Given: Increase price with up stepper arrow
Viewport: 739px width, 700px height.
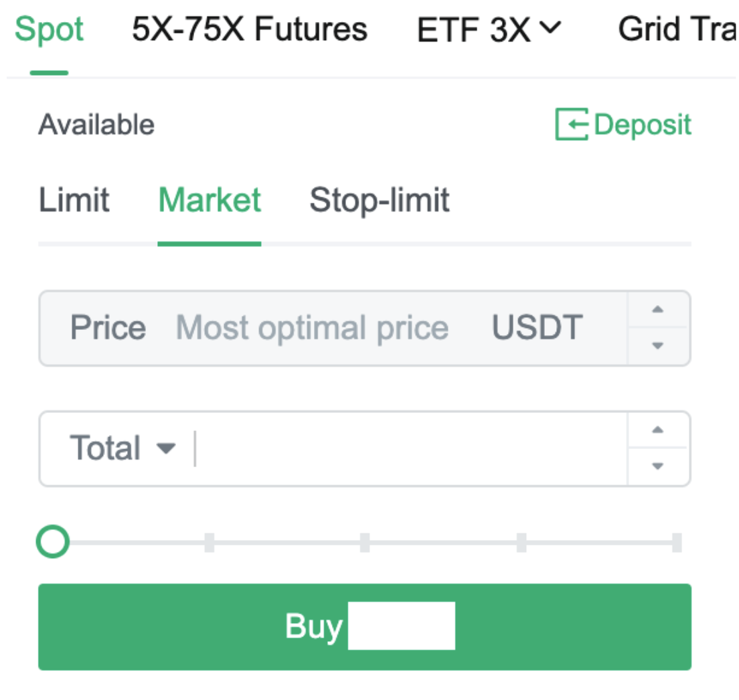Looking at the screenshot, I should 658,310.
